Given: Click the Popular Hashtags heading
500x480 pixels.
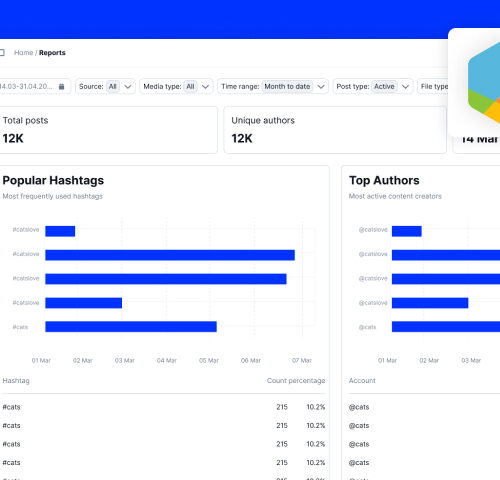Looking at the screenshot, I should [x=53, y=180].
